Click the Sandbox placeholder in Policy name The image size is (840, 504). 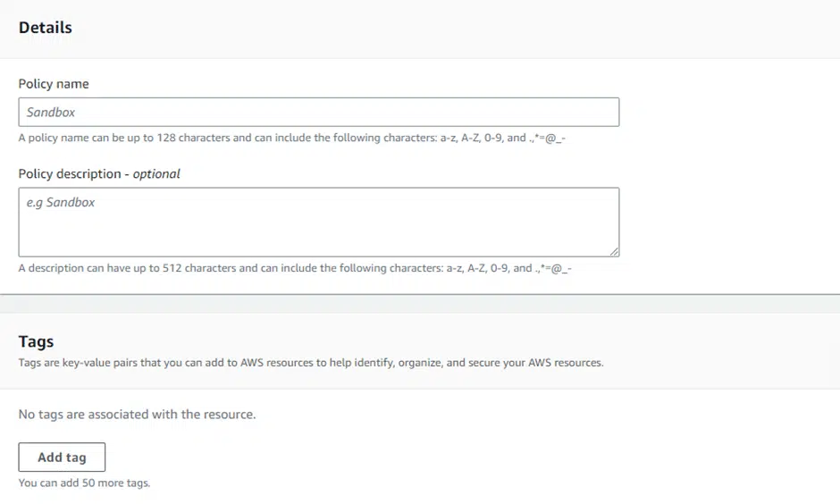[51, 112]
